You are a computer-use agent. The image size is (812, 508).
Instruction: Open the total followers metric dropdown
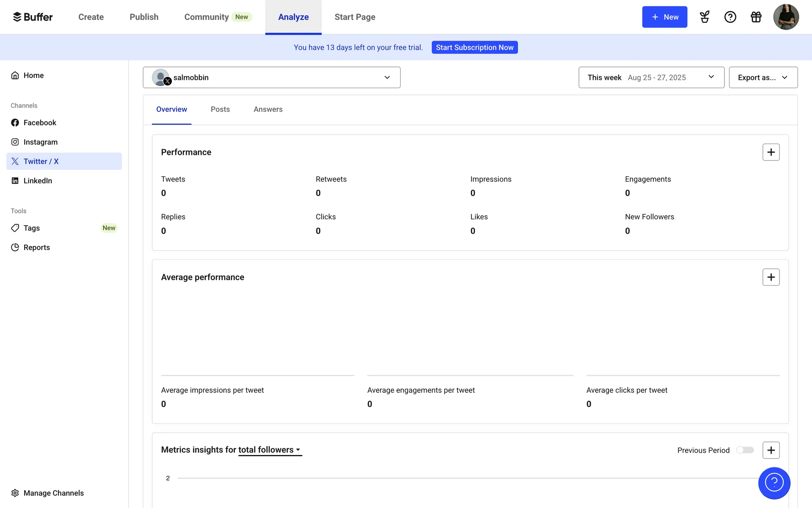pyautogui.click(x=270, y=450)
